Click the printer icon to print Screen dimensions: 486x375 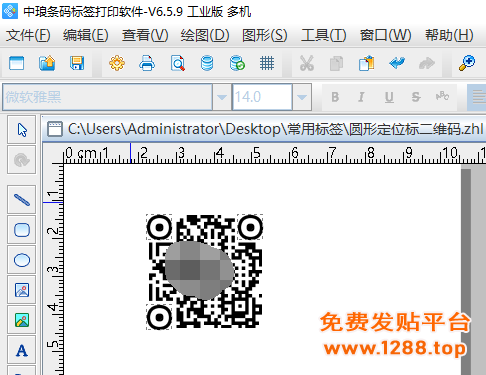(x=147, y=63)
